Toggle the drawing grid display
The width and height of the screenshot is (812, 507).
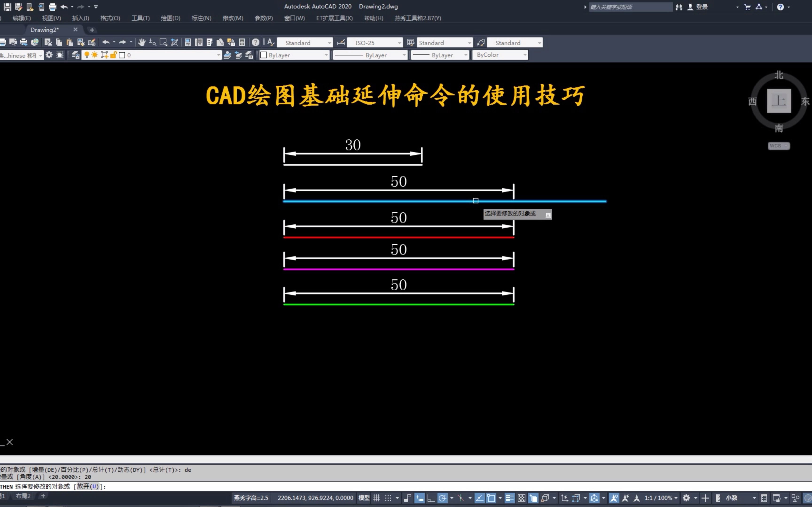coord(376,498)
